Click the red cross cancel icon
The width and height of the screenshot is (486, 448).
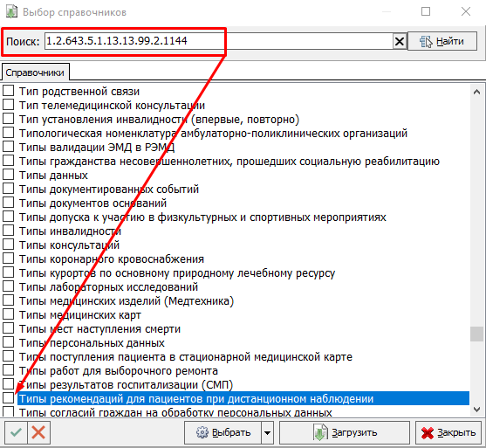38,432
